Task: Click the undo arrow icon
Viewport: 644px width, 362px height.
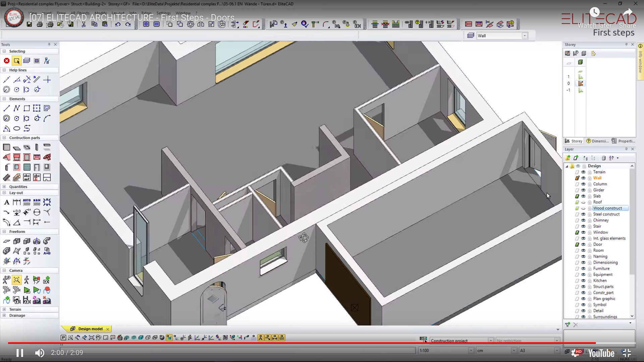Action: click(x=118, y=24)
